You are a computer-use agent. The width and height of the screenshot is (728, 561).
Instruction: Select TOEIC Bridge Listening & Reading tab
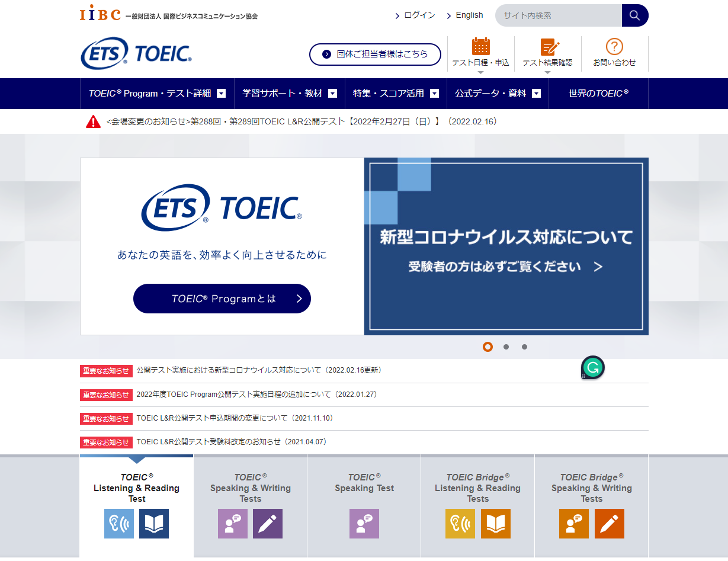pyautogui.click(x=478, y=506)
